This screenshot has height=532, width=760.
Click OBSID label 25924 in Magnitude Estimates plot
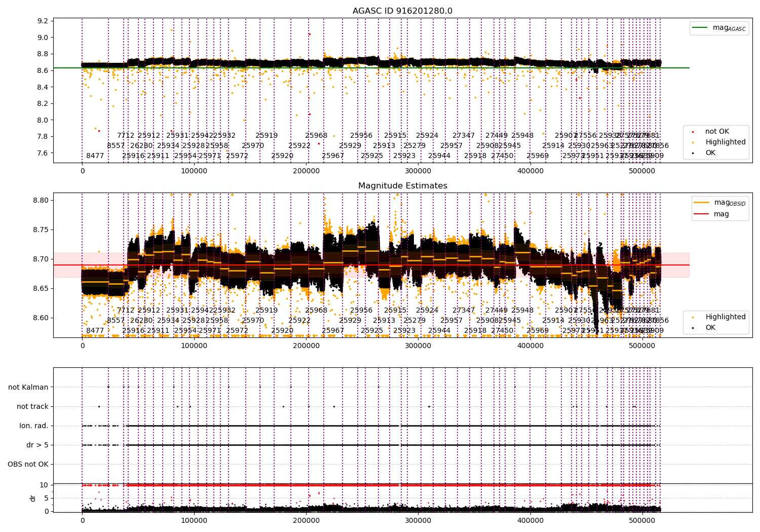click(427, 311)
